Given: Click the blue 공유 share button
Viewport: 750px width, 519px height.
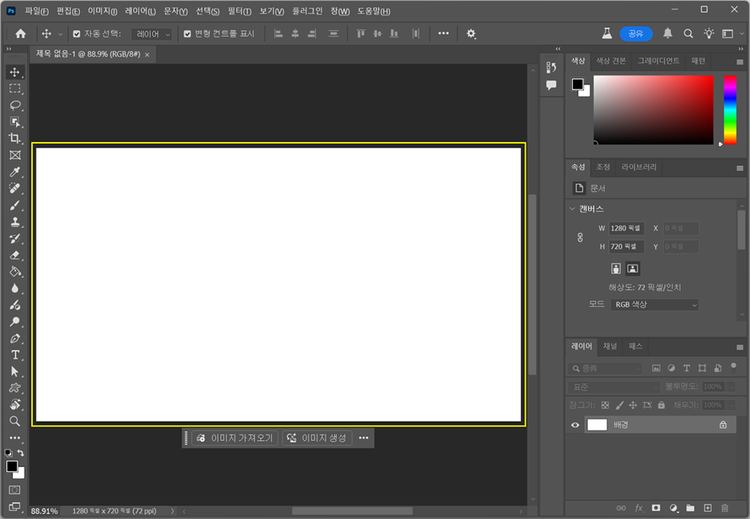Looking at the screenshot, I should [x=635, y=34].
